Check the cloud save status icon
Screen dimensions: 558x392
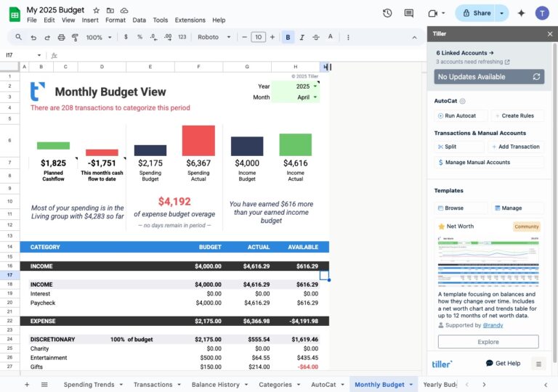click(x=124, y=10)
